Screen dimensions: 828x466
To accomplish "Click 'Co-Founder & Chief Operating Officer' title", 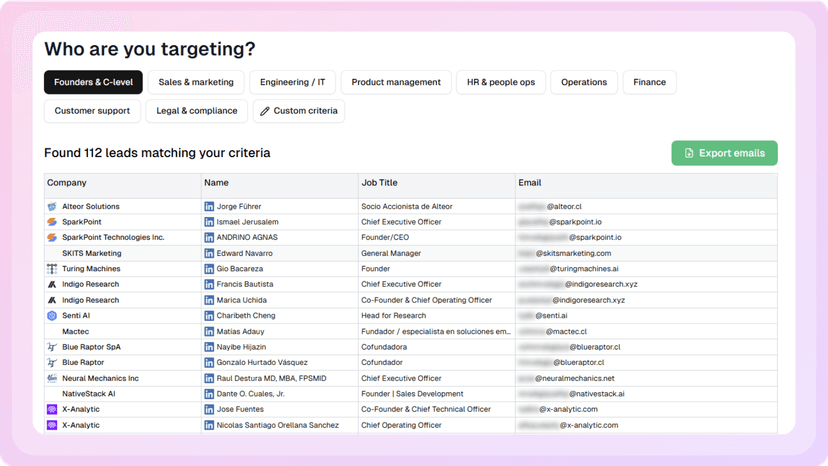I will tap(427, 300).
